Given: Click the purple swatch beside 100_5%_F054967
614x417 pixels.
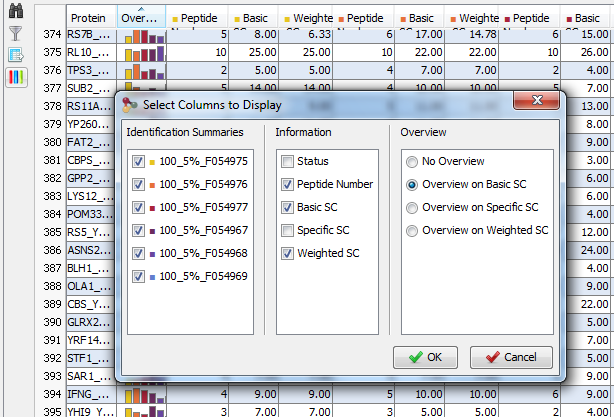Looking at the screenshot, I should [151, 231].
